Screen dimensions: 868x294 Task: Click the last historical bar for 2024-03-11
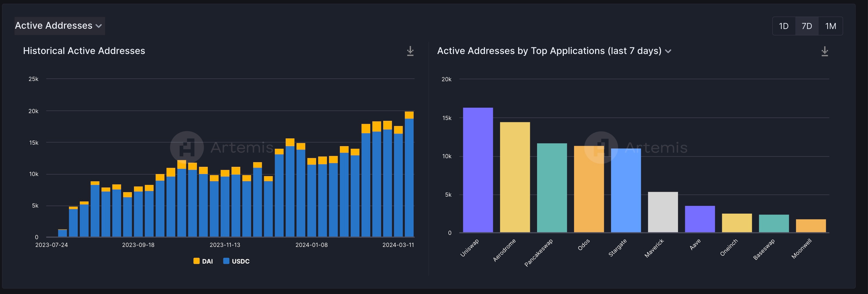[x=409, y=174]
